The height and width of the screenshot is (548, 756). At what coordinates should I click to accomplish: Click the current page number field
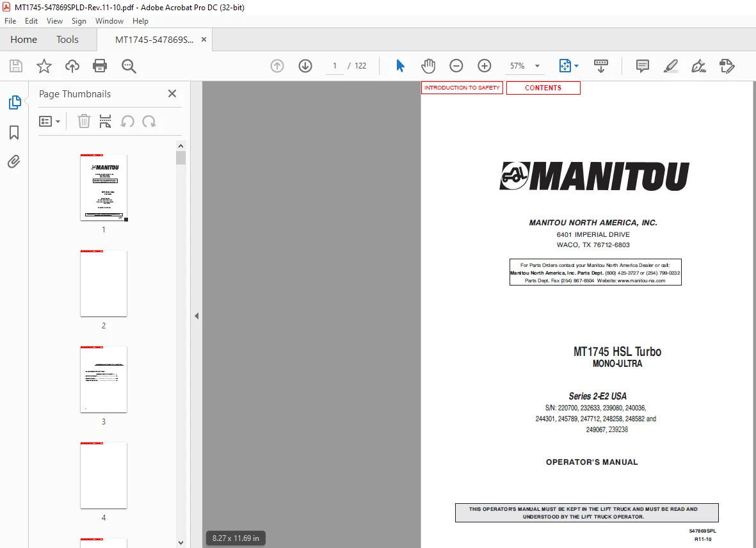tap(334, 66)
